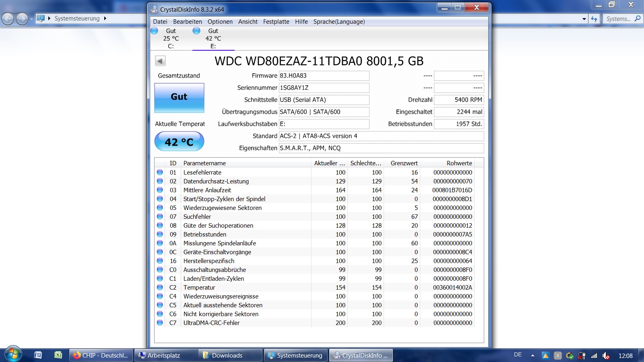This screenshot has width=644, height=362.
Task: Click the 42 °C temperature button
Action: 179,142
